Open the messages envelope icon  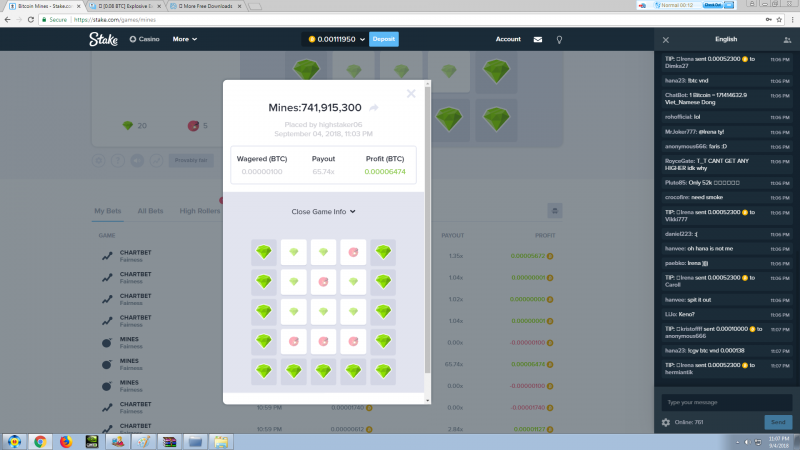(538, 39)
